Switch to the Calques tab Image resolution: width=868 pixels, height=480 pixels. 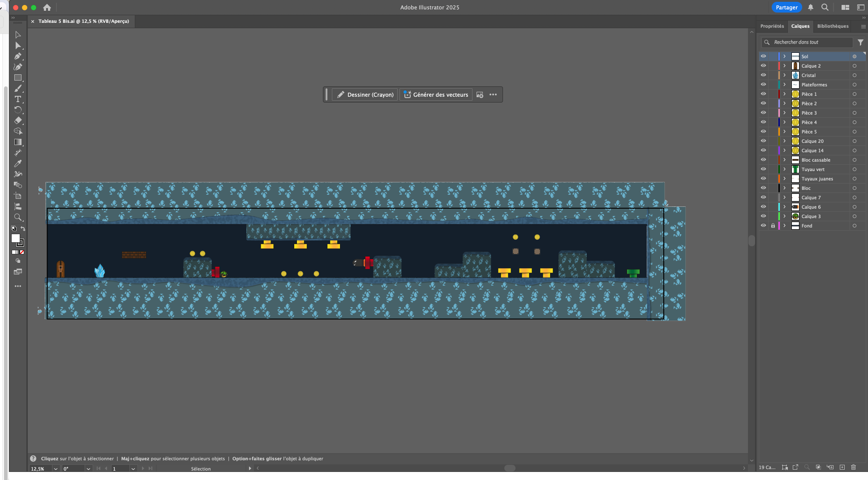800,26
